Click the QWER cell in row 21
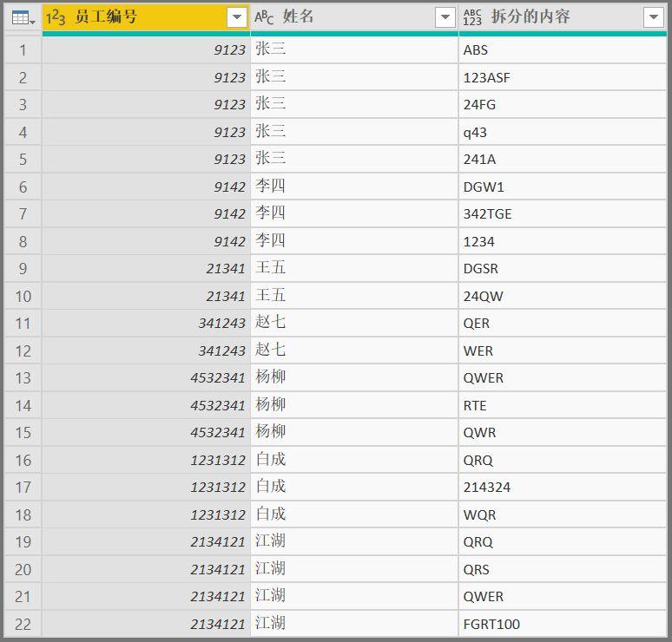This screenshot has width=672, height=642. coord(563,597)
